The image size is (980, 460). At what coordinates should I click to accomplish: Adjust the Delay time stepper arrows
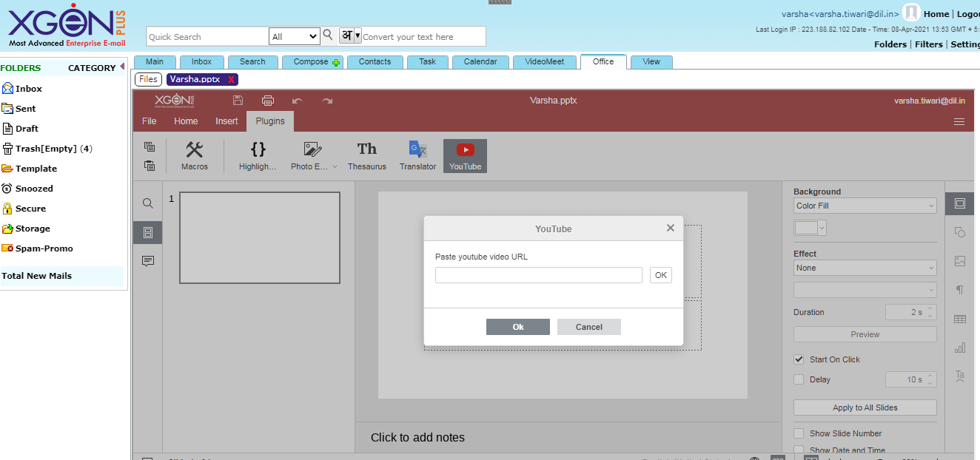click(x=931, y=379)
